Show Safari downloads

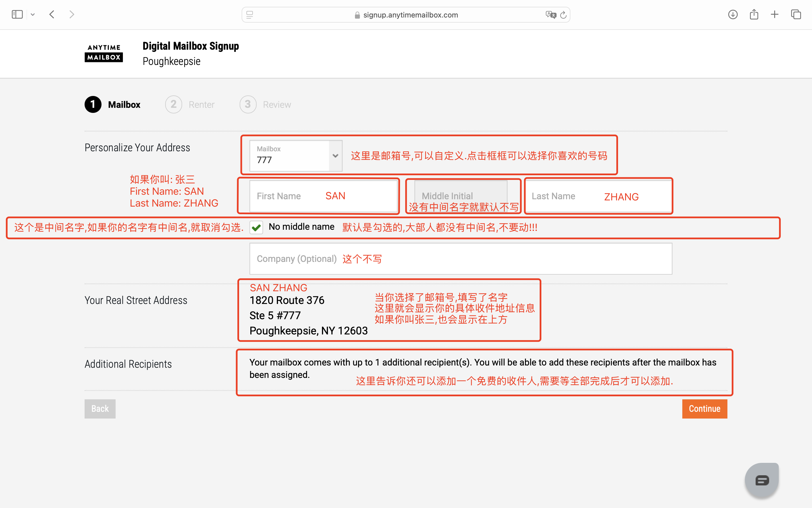tap(733, 14)
